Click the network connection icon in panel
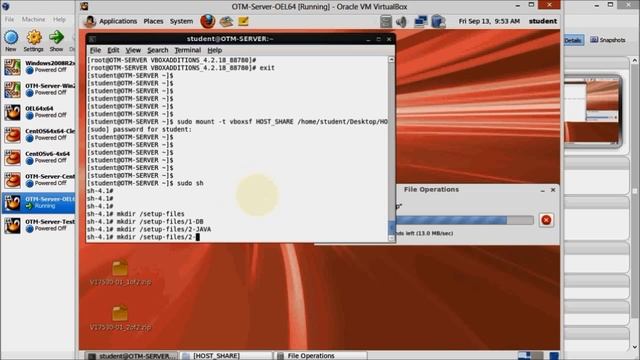This screenshot has height=360, width=640. tap(420, 21)
